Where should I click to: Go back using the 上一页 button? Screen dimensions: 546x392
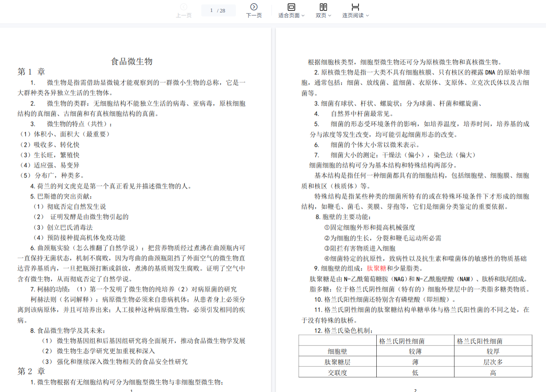pos(183,11)
